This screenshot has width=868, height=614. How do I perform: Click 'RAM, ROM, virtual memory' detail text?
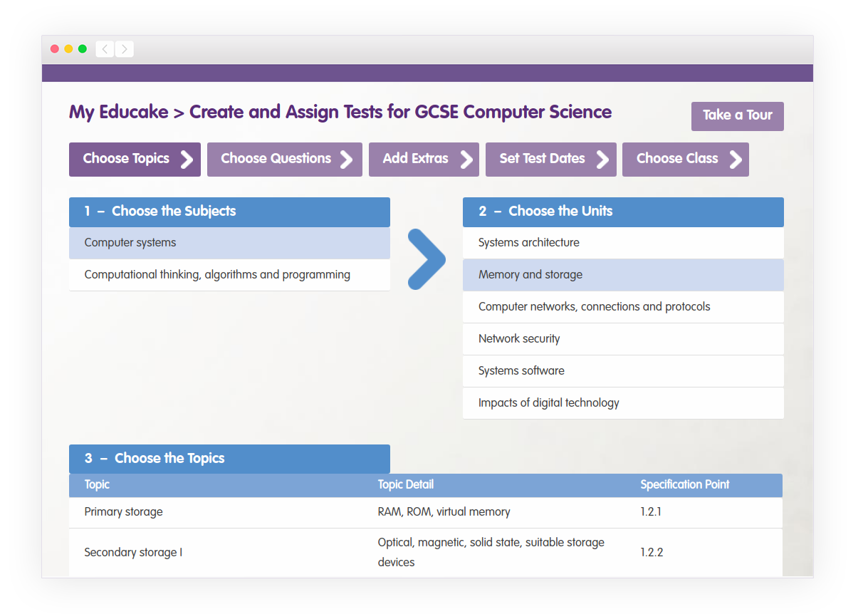[444, 512]
